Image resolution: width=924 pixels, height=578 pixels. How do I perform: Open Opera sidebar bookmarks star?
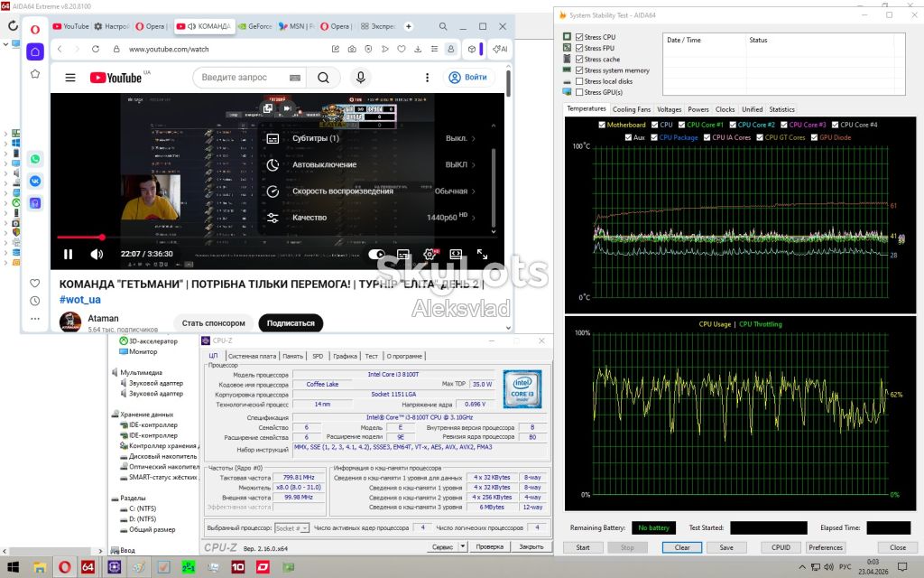35,74
